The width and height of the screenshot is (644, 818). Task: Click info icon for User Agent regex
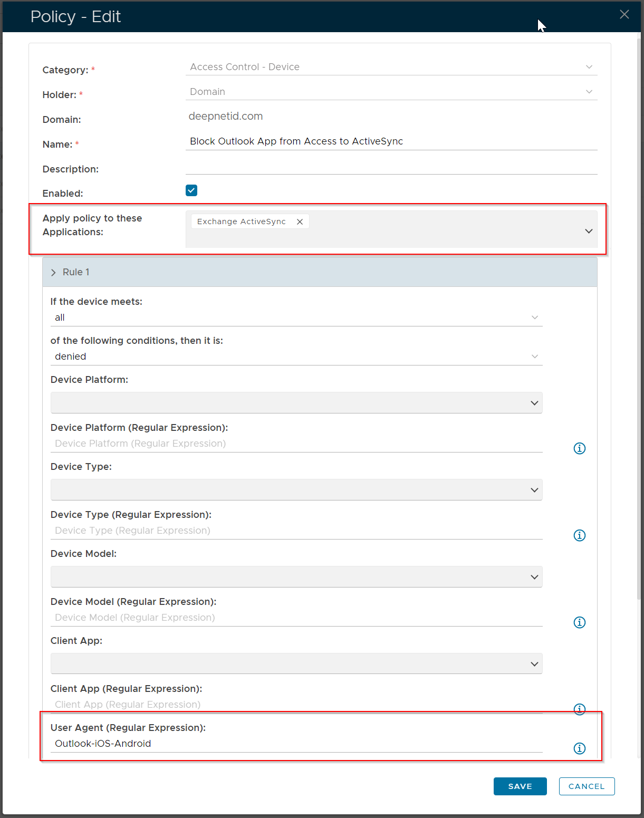click(x=579, y=748)
